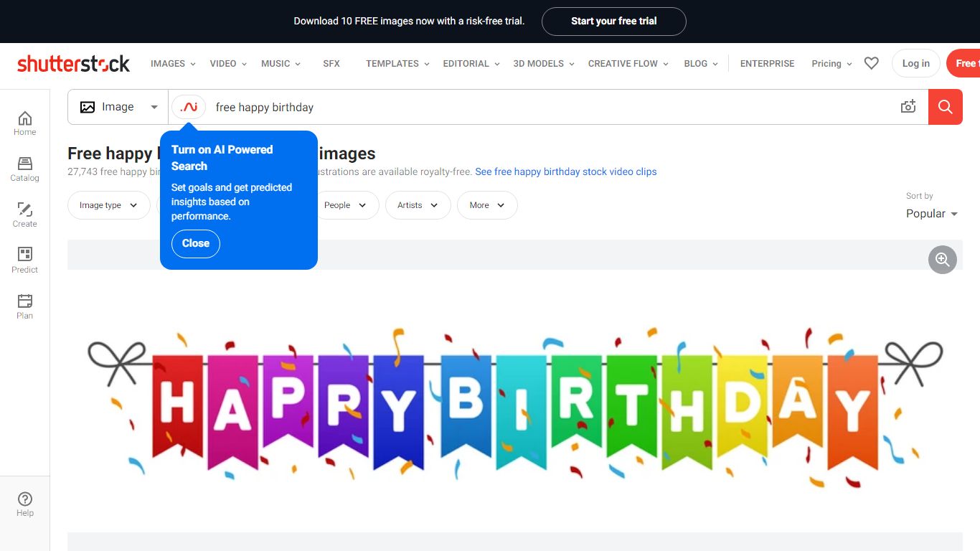Open the Predict sidebar icon
This screenshot has width=980, height=551.
[24, 260]
